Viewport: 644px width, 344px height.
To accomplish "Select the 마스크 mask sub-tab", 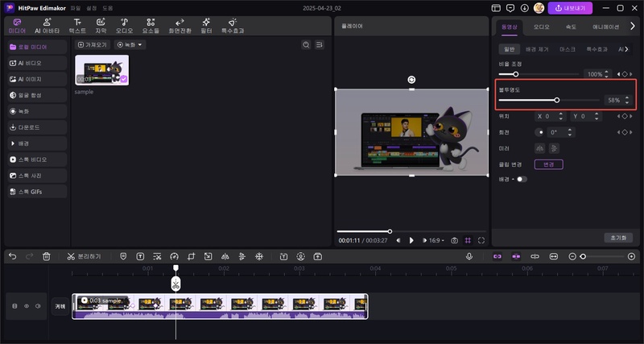I will click(567, 49).
